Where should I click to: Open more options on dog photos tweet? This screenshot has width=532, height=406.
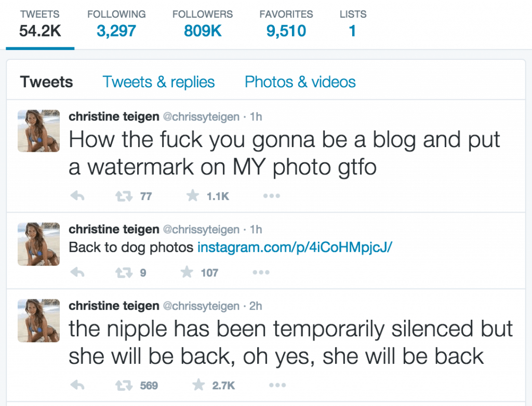261,272
